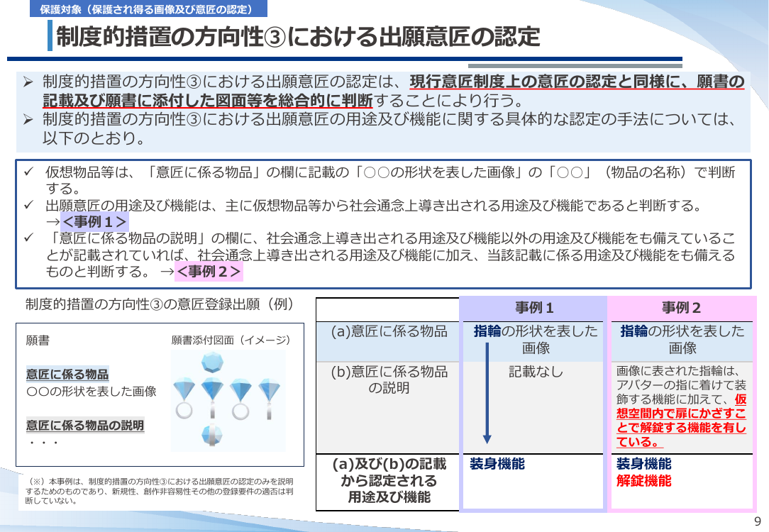The width and height of the screenshot is (769, 532).
Task: Click the 願書 label in the example box
Action: pos(38,340)
